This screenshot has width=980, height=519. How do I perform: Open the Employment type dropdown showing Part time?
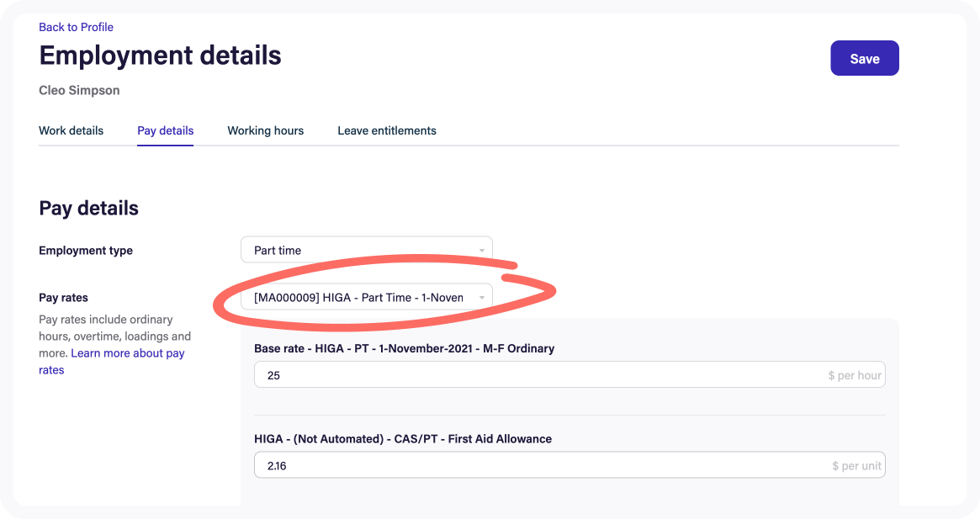[x=358, y=250]
